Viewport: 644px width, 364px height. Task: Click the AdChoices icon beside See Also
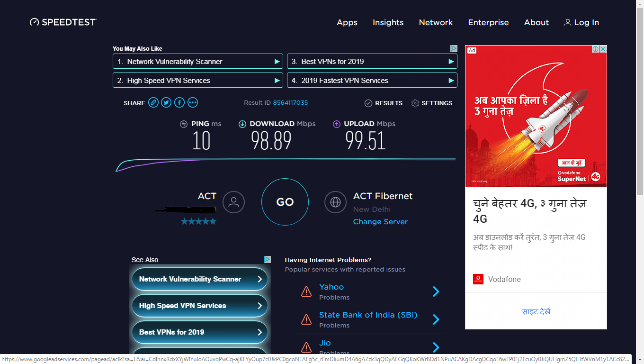click(268, 260)
